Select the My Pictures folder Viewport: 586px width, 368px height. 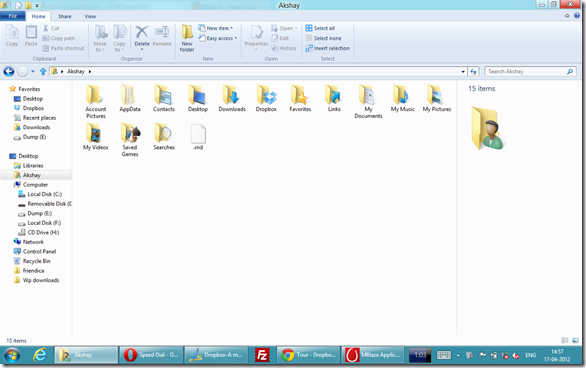437,98
